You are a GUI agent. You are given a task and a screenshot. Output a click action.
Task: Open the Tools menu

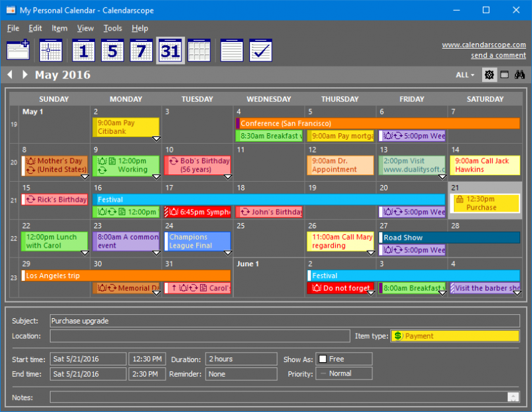(x=112, y=28)
